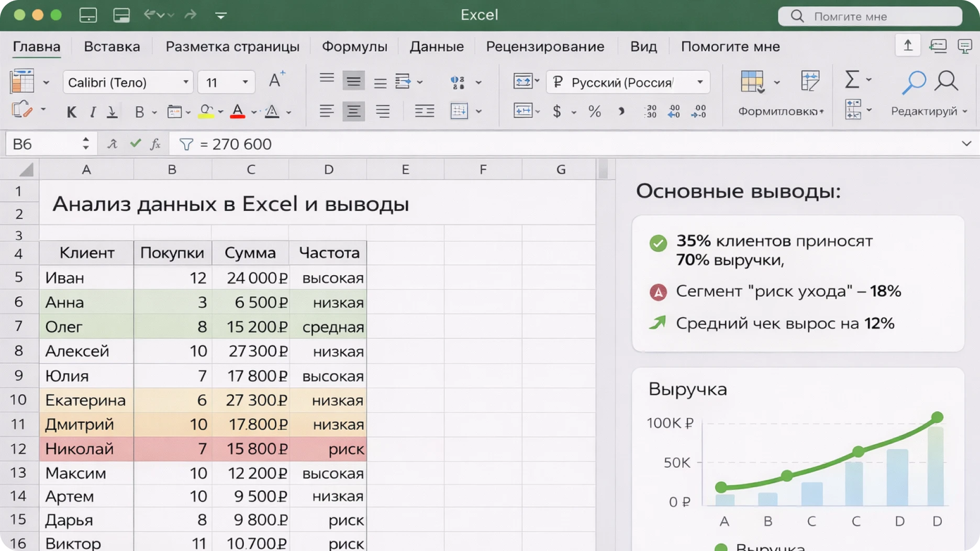Open the magnifier search icon in ribbon
This screenshot has height=551, width=980.
(946, 82)
